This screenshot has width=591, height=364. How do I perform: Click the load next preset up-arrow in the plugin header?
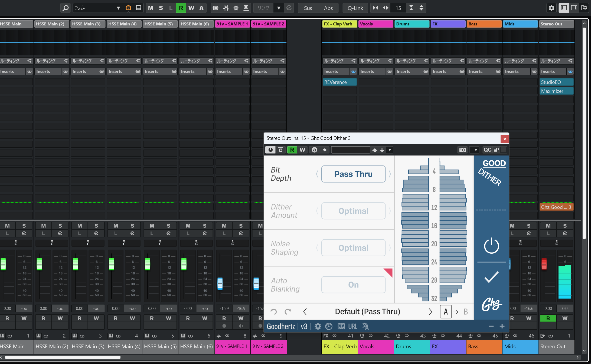pos(375,150)
